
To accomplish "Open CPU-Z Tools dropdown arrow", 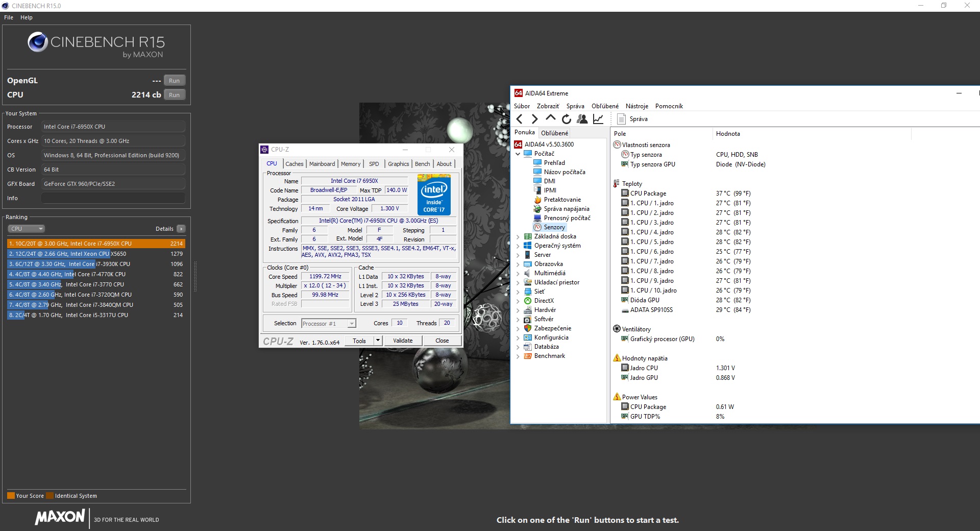I will (x=378, y=341).
